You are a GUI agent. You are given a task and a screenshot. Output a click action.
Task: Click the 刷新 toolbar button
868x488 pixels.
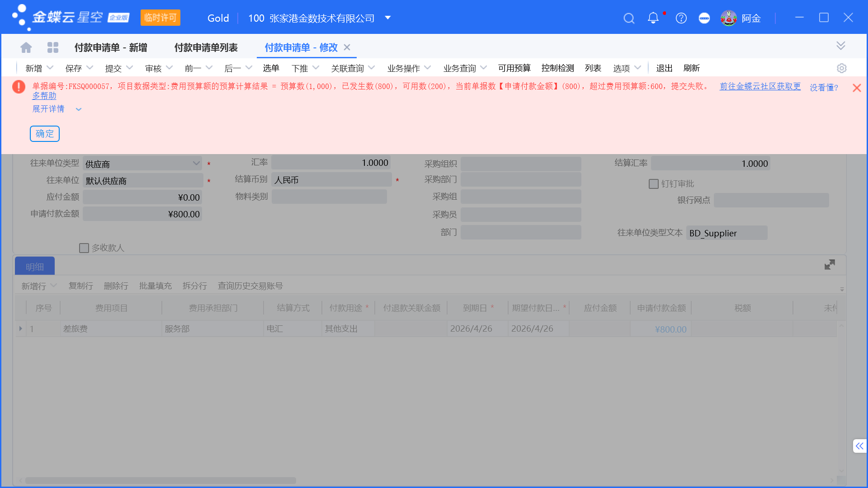click(691, 68)
